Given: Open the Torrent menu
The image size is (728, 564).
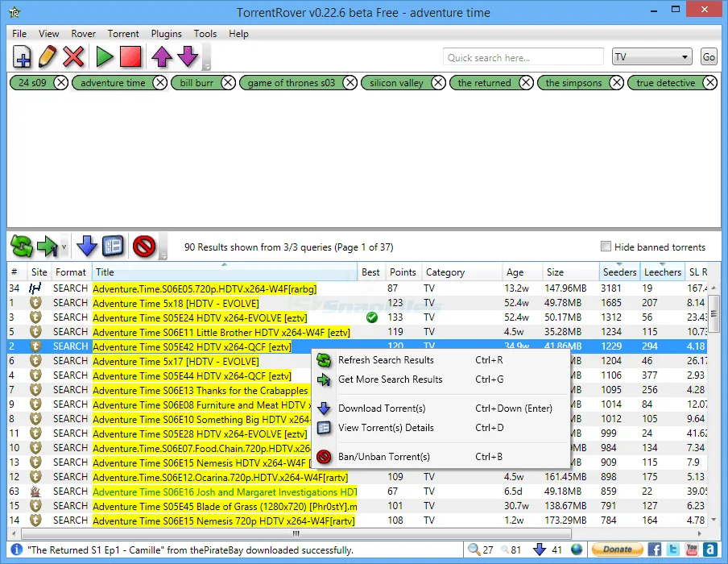Looking at the screenshot, I should pyautogui.click(x=123, y=34).
